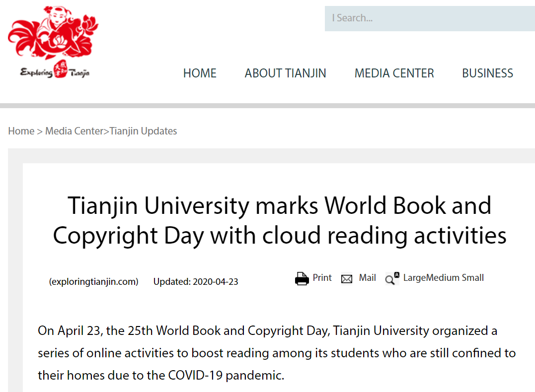Click the Home breadcrumb link
This screenshot has width=535, height=392.
(21, 131)
